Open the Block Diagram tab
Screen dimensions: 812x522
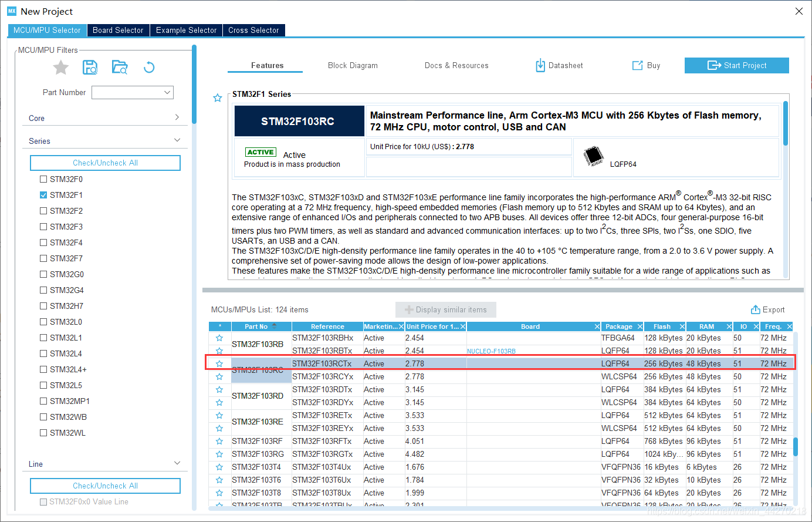click(x=353, y=65)
